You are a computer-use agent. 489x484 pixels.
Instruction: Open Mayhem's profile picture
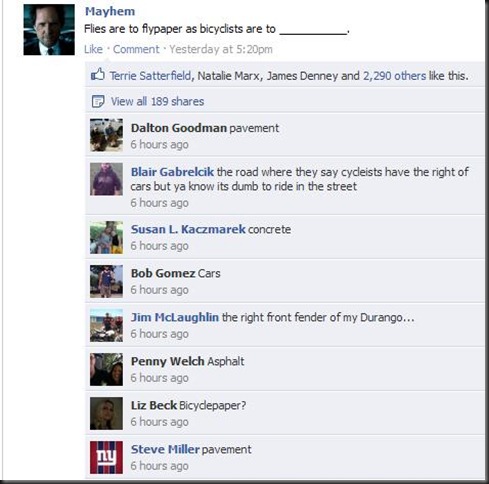(x=49, y=30)
